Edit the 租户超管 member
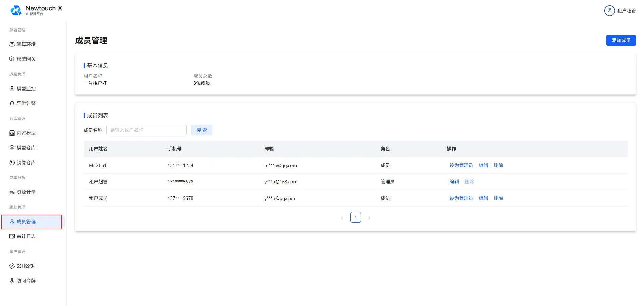 pos(454,182)
